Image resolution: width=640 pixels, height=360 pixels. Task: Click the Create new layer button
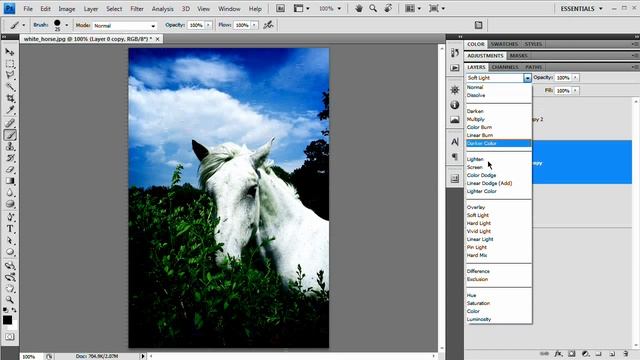click(x=612, y=353)
